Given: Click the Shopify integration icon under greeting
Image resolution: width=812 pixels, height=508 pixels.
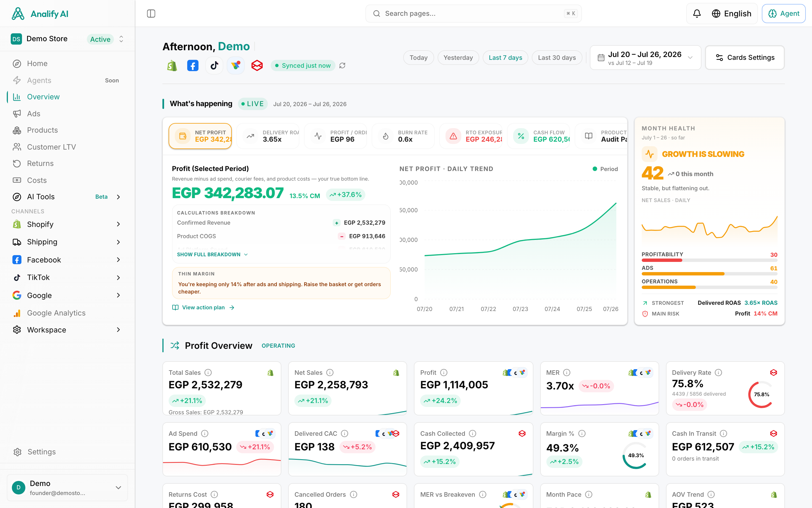Looking at the screenshot, I should coord(172,65).
